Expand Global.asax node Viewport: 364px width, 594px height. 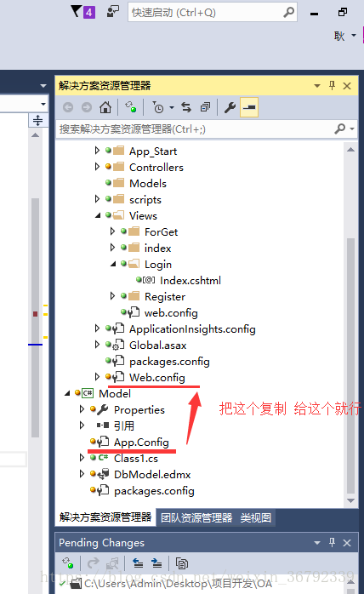tap(97, 345)
